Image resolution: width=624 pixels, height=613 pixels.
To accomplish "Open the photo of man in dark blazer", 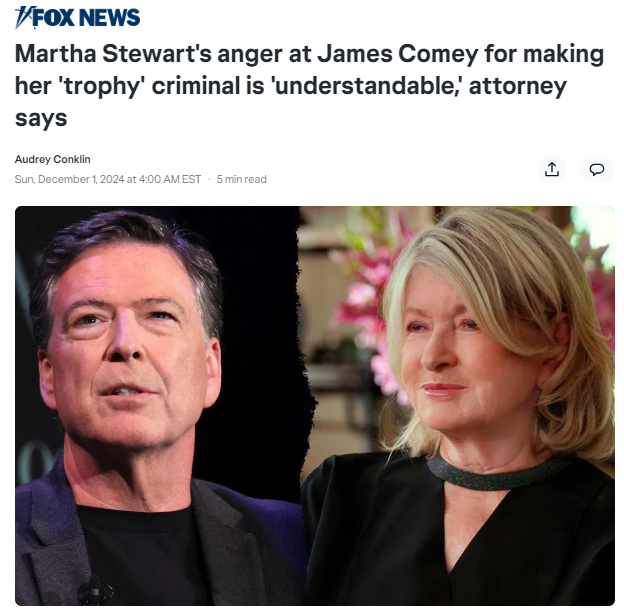I will coord(158,405).
